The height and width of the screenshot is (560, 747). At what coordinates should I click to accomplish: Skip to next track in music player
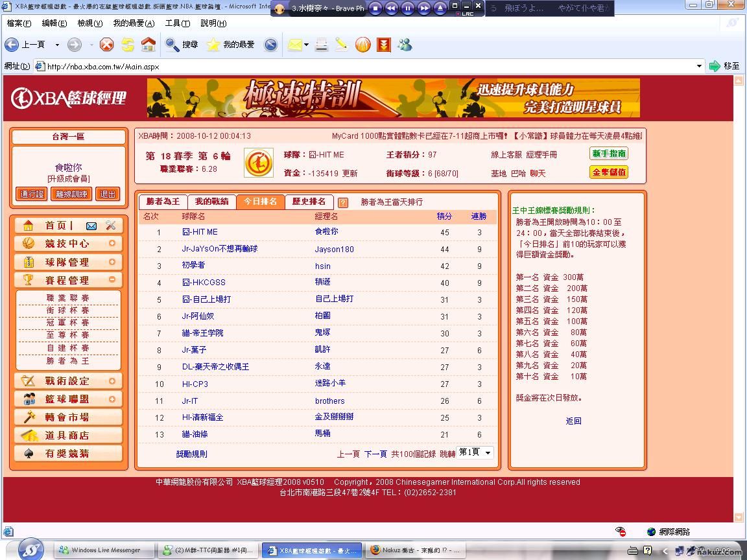[x=424, y=8]
